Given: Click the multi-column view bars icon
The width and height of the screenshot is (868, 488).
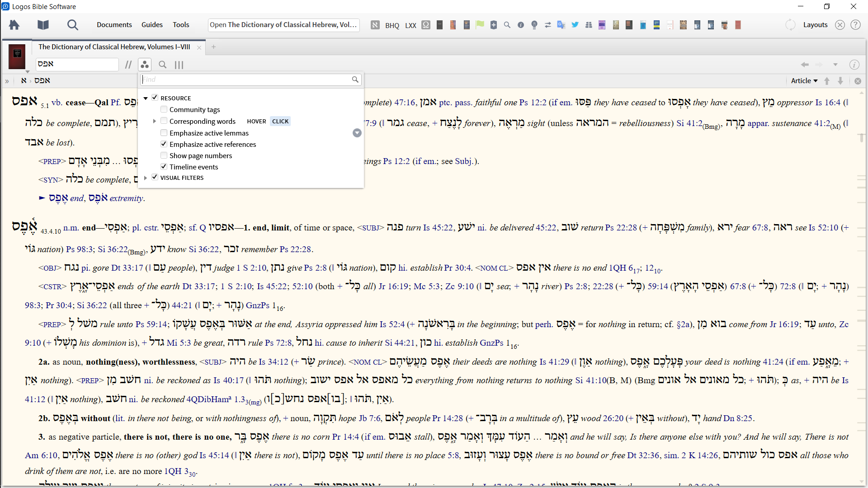Looking at the screenshot, I should [179, 65].
